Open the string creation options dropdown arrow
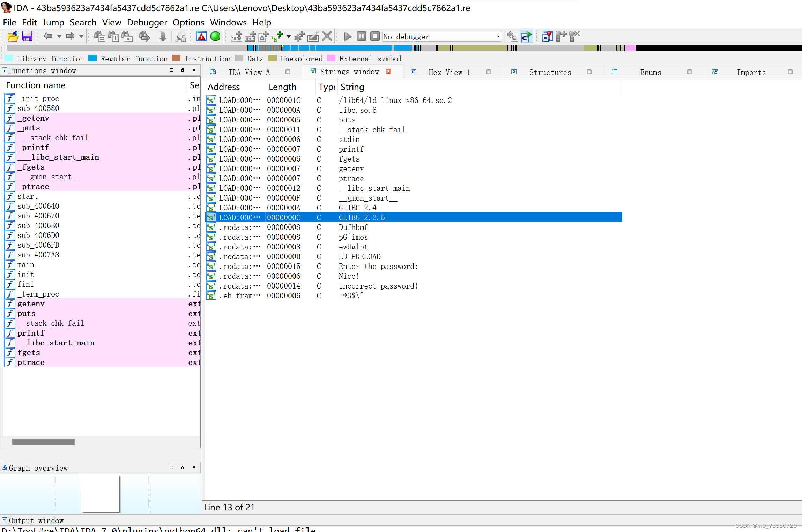Image resolution: width=802 pixels, height=532 pixels. click(289, 36)
